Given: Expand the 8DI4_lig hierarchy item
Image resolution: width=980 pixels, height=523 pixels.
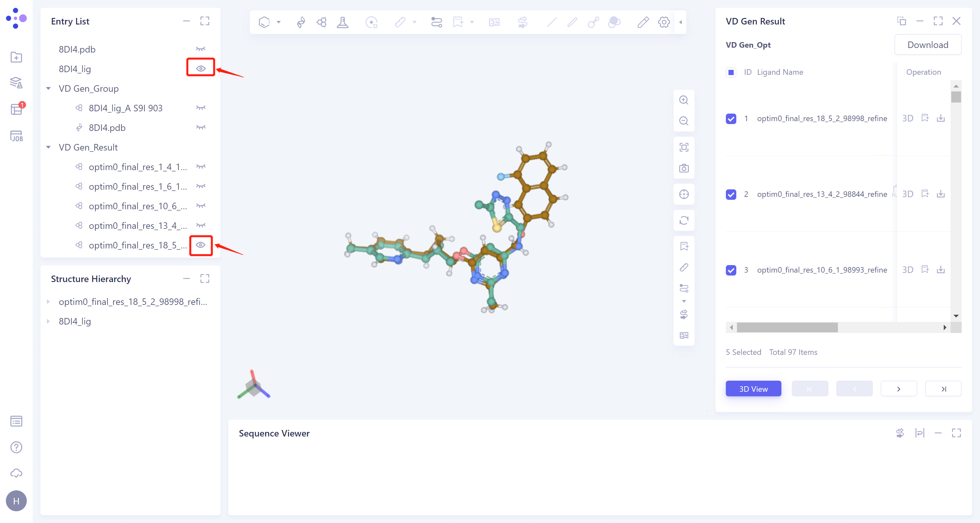Looking at the screenshot, I should click(48, 321).
